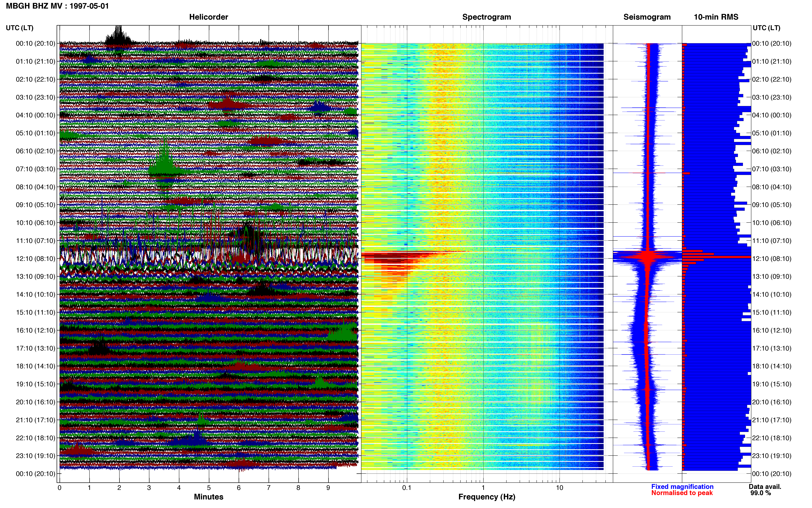
Task: Click left-axis time label 16:10 (12:10)
Action: [36, 330]
